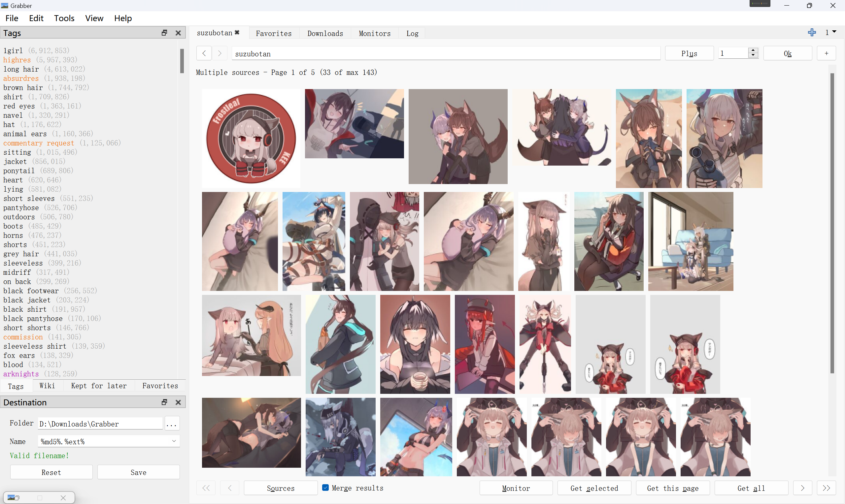Float the Tags panel
The height and width of the screenshot is (504, 845).
click(x=164, y=33)
